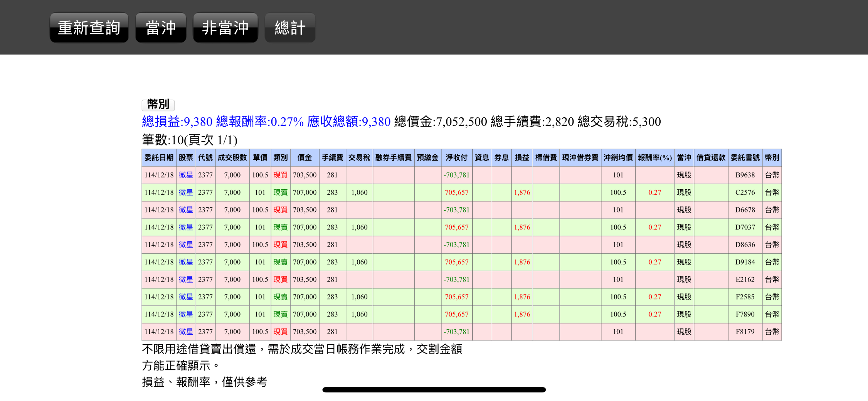Click the 淨收付 column header
Screen dimensions: 868x401
456,158
